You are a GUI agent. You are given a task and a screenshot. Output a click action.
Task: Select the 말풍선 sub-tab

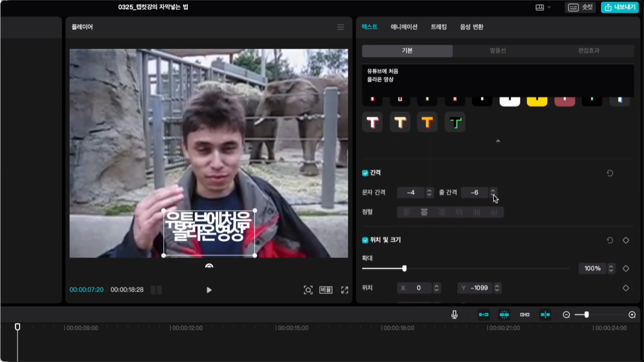pyautogui.click(x=498, y=51)
